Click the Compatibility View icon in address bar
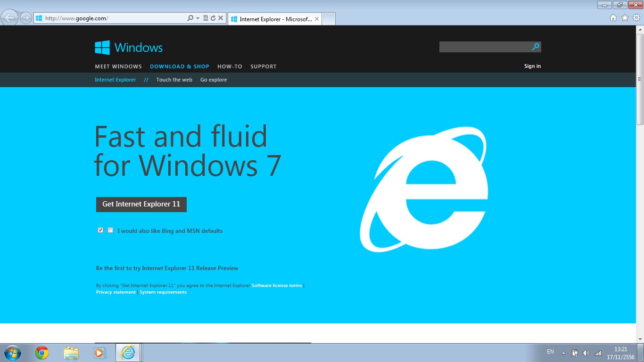This screenshot has height=362, width=644. tap(206, 18)
